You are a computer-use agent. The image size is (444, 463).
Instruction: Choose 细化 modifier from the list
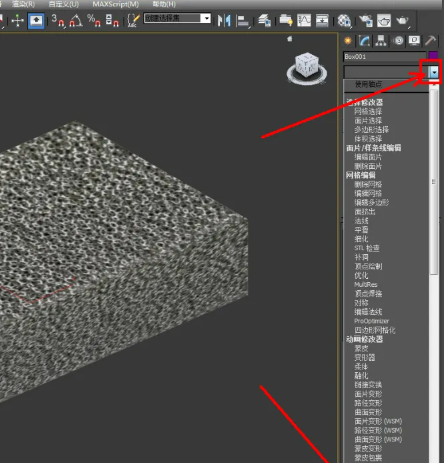pyautogui.click(x=361, y=239)
